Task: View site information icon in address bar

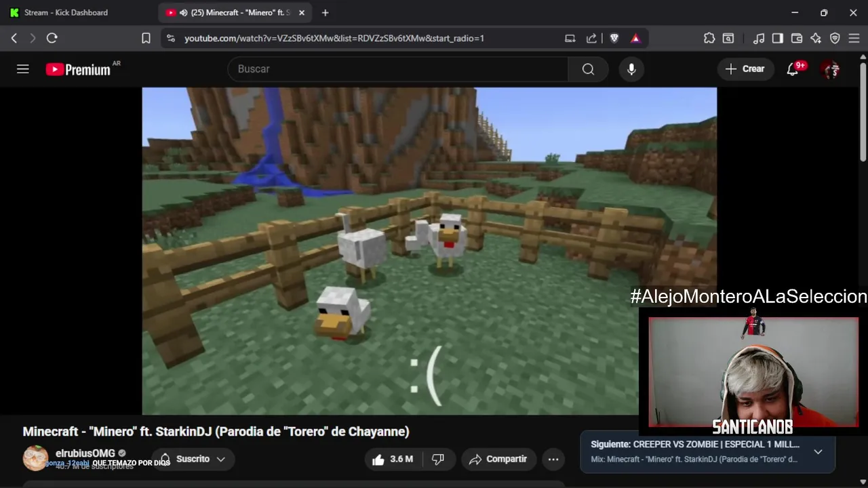Action: click(x=170, y=39)
